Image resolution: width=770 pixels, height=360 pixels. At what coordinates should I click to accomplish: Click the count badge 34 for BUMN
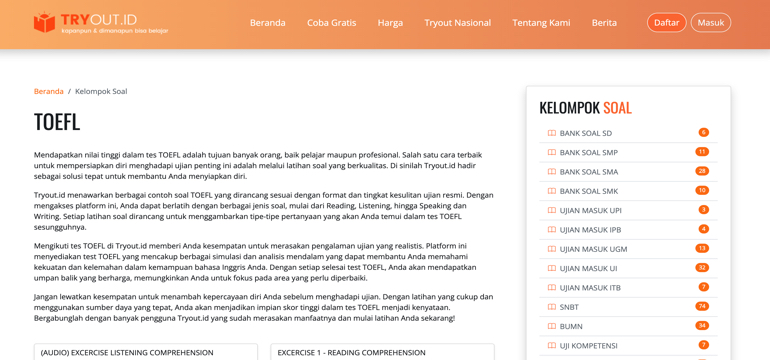702,326
